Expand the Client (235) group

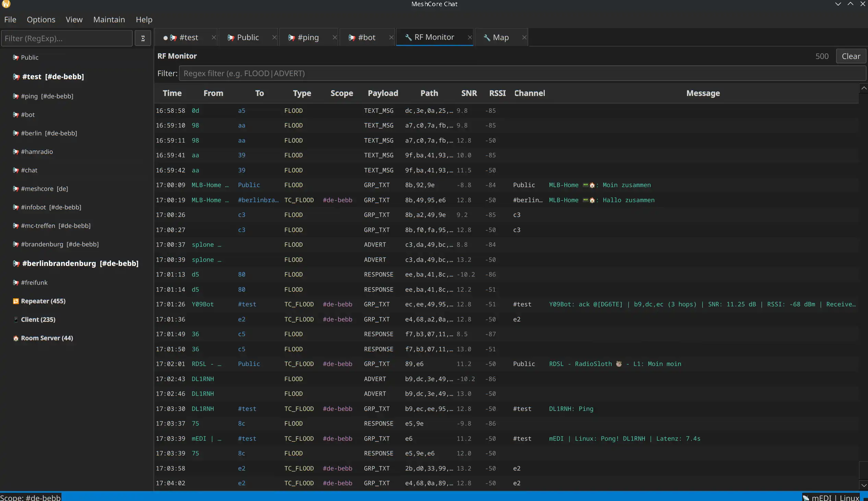pos(38,320)
